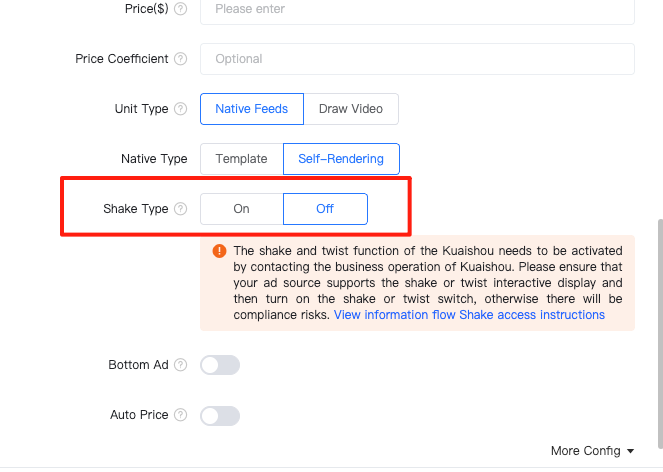The image size is (663, 472).
Task: Click the vertical scrollbar on the right edge
Action: click(660, 333)
